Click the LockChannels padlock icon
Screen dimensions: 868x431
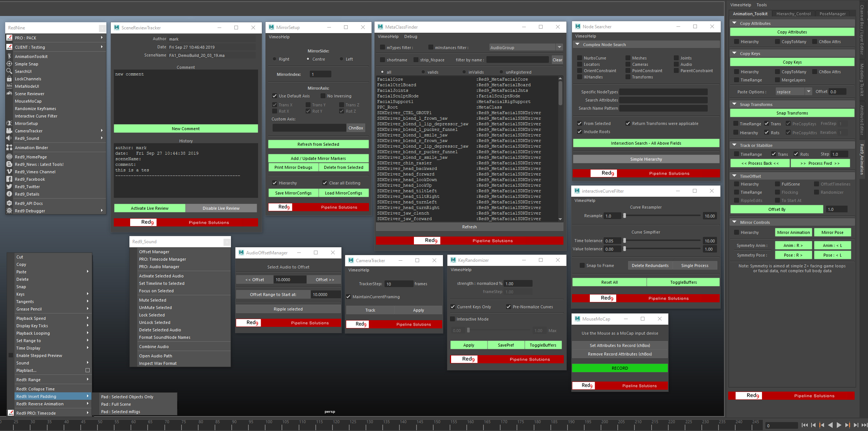9,79
